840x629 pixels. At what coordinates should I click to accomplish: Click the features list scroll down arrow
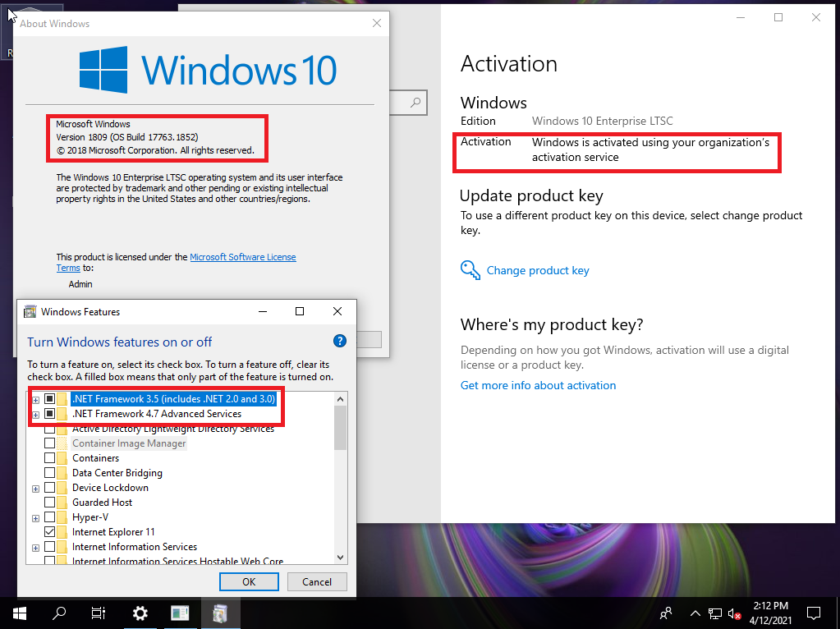click(340, 558)
